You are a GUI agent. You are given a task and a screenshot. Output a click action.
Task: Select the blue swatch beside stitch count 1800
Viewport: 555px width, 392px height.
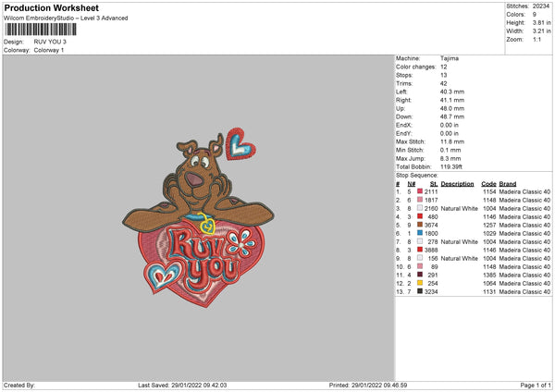[420, 233]
